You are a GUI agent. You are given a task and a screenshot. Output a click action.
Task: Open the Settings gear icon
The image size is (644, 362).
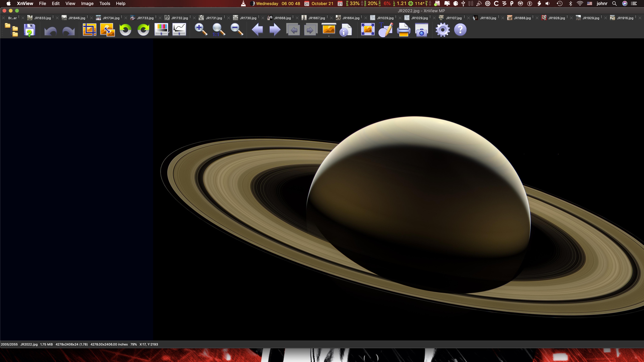coord(442,30)
